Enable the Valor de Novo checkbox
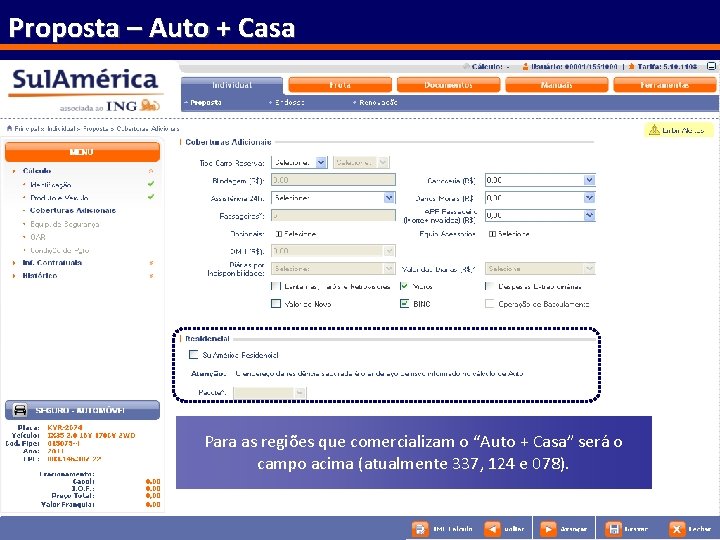 click(276, 304)
